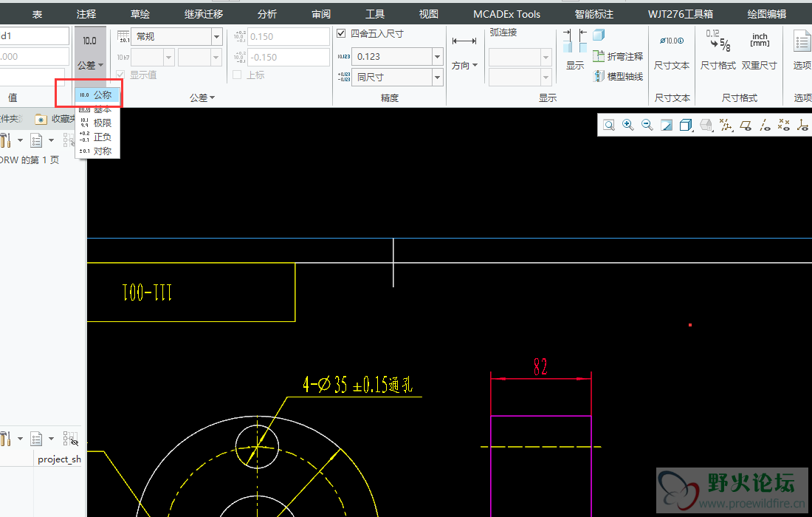Click the lower tree filter icon

[x=70, y=439]
